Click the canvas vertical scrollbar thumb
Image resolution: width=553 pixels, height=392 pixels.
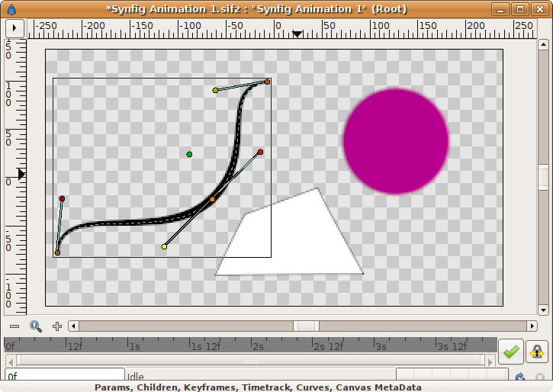(543, 178)
